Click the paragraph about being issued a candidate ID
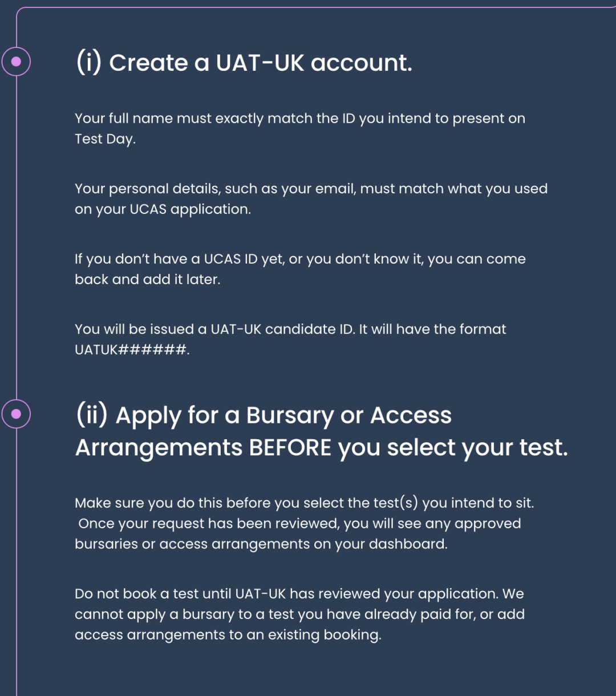 coord(290,339)
